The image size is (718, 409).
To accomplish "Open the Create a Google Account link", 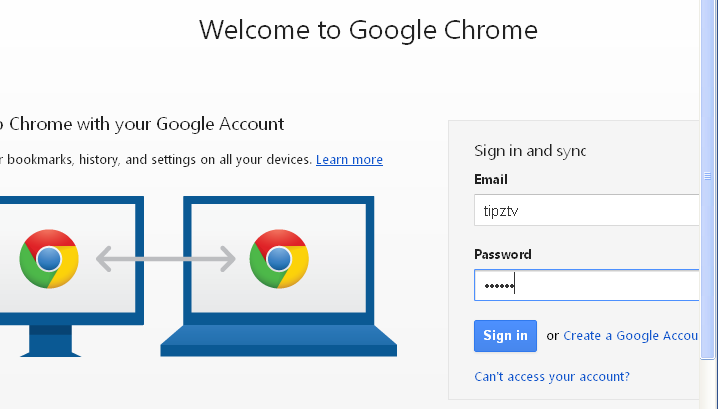I will tap(631, 336).
